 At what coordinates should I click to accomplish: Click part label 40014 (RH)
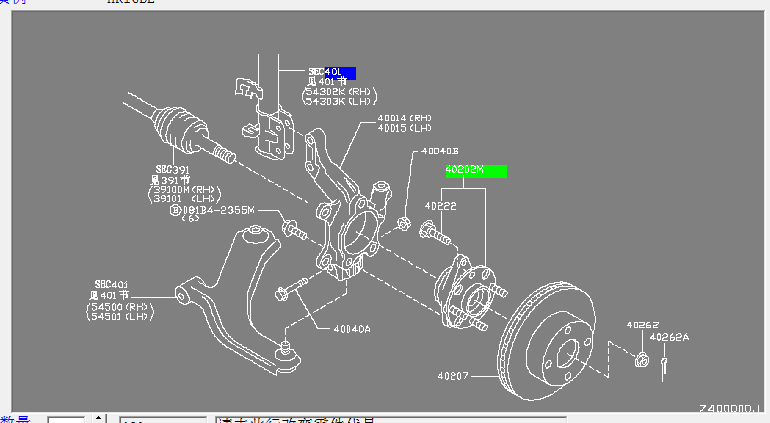(x=404, y=118)
